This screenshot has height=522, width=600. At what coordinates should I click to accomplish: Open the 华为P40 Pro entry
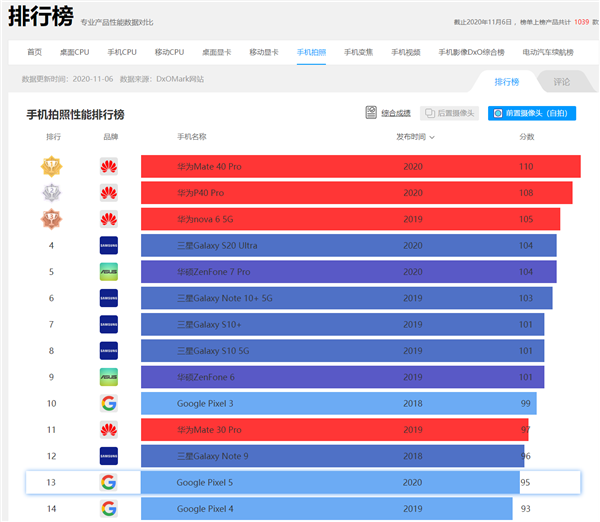(x=200, y=193)
